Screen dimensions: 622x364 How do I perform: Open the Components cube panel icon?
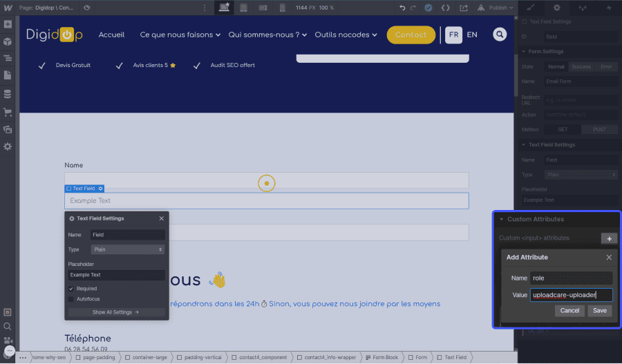[8, 41]
